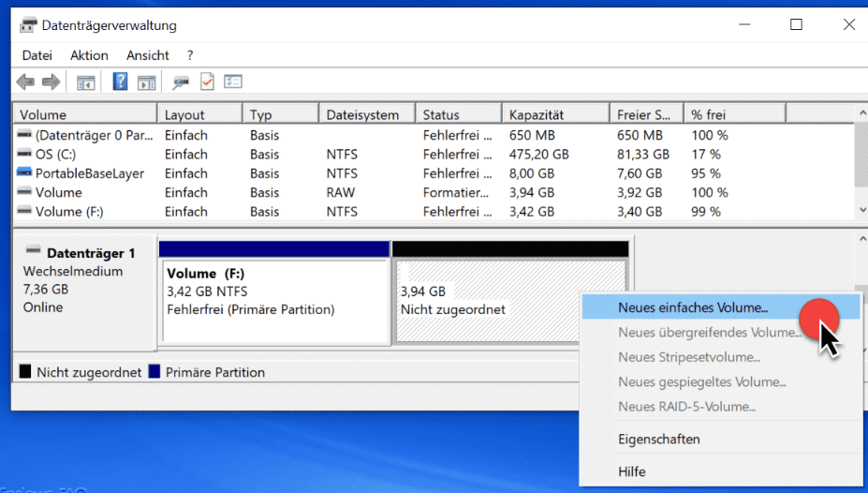Image resolution: width=868 pixels, height=493 pixels.
Task: Select the OS (C:) volume name
Action: tap(56, 154)
